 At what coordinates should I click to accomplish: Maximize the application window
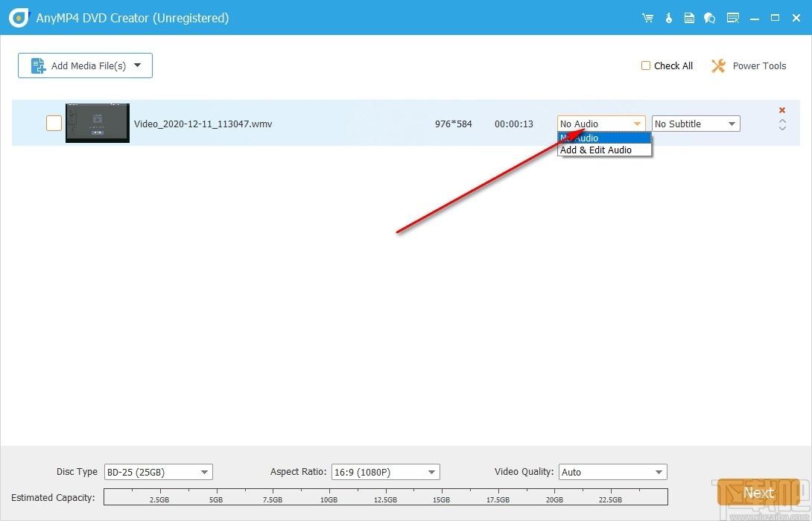775,18
